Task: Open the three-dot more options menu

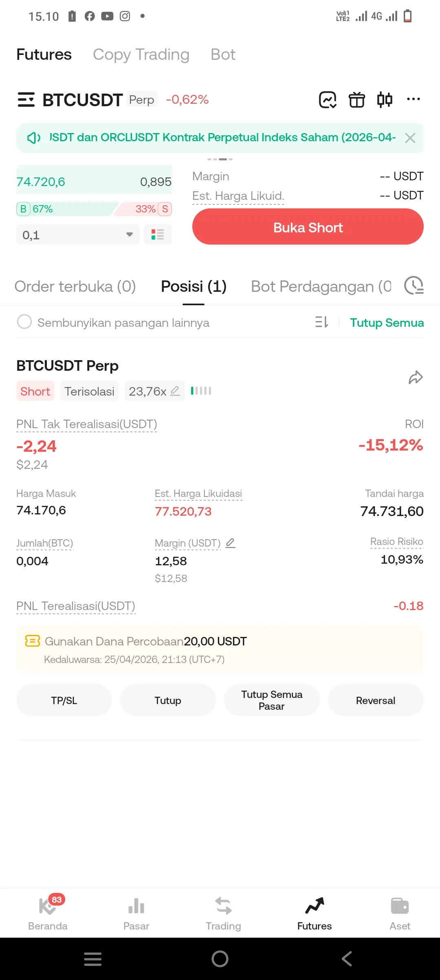Action: click(x=413, y=99)
